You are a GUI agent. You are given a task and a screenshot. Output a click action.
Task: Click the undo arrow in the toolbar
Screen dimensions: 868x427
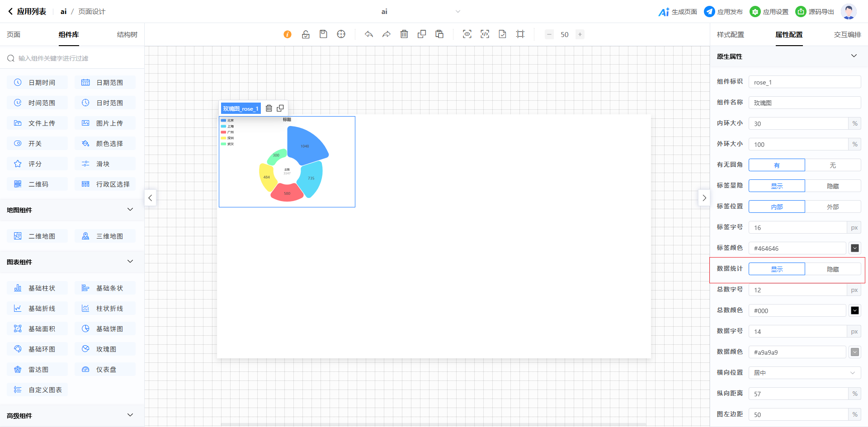point(369,34)
